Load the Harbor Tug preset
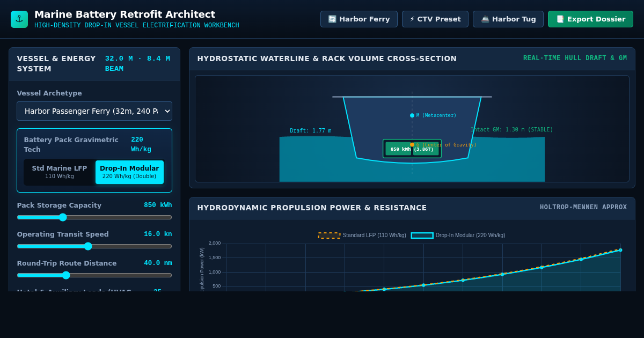 (x=508, y=19)
